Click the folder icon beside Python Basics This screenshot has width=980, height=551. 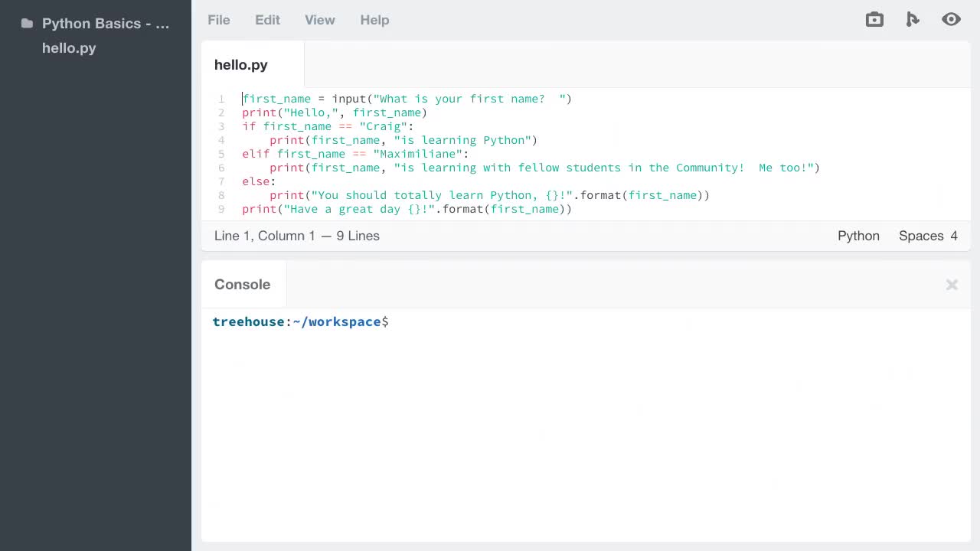pyautogui.click(x=27, y=24)
